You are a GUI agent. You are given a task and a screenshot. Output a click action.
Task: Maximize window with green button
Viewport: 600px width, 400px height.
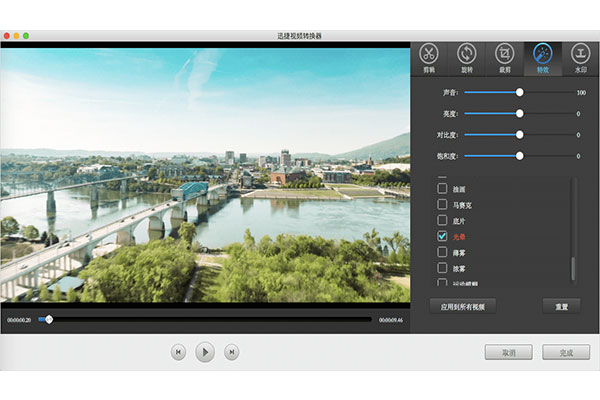click(x=26, y=36)
